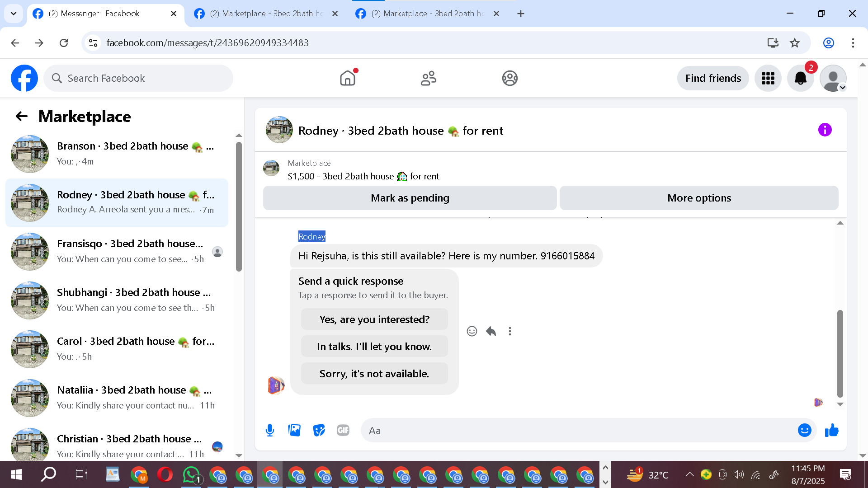Attach a photo using image icon

tap(294, 430)
